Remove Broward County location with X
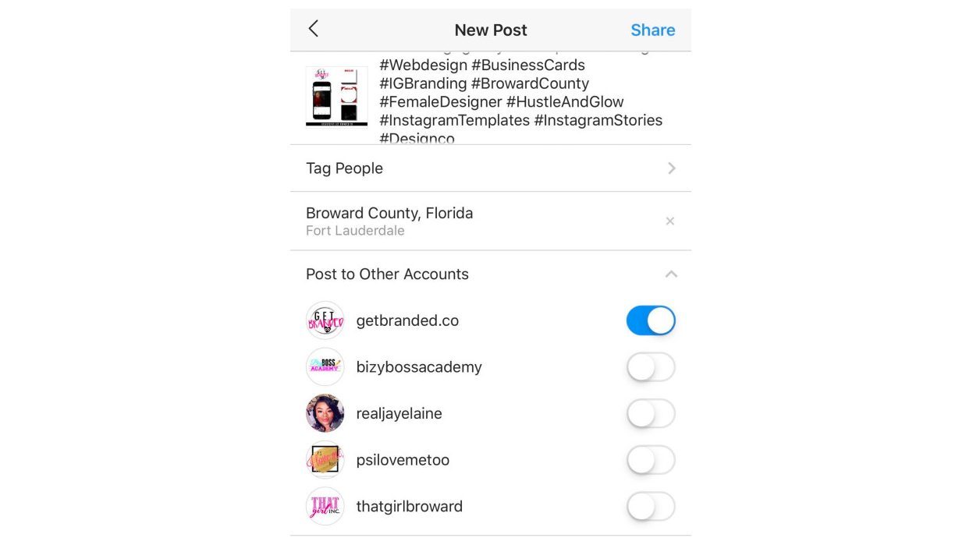980x552 pixels. [669, 221]
